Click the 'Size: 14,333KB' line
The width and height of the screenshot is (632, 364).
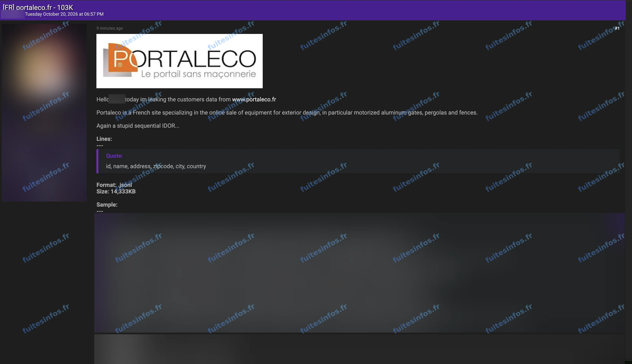tap(116, 192)
